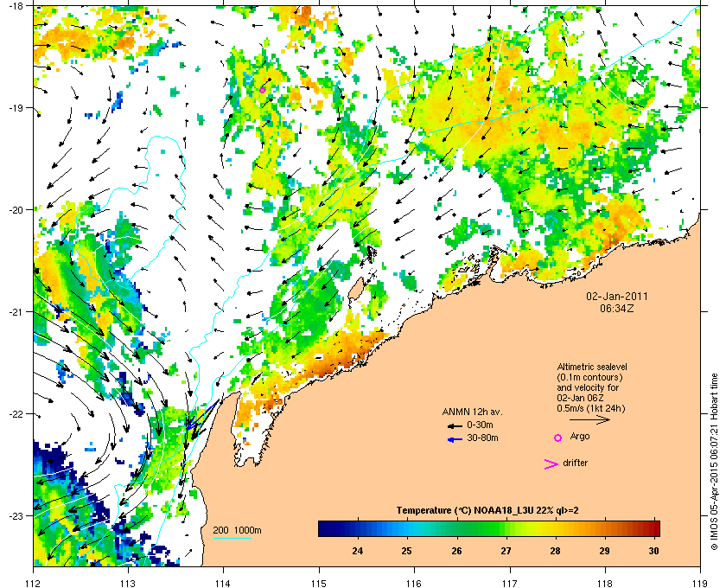Select the date text 02-Jan-2011
The height and width of the screenshot is (588, 726).
coord(617,296)
